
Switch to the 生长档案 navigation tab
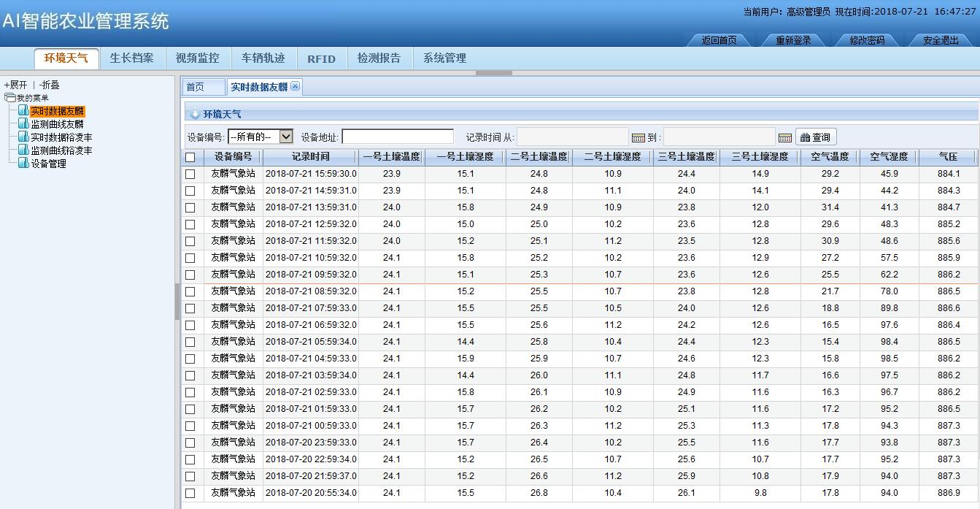tap(131, 58)
